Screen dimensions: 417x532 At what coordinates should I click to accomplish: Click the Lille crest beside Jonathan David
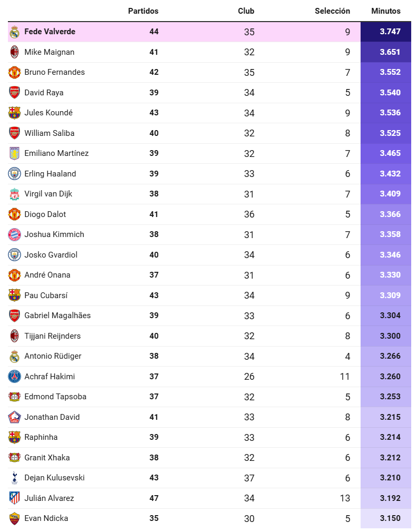14,417
